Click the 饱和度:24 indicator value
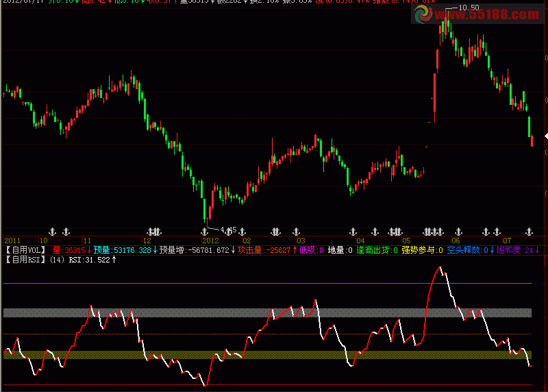Viewport: 548px width, 392px height. [515, 250]
